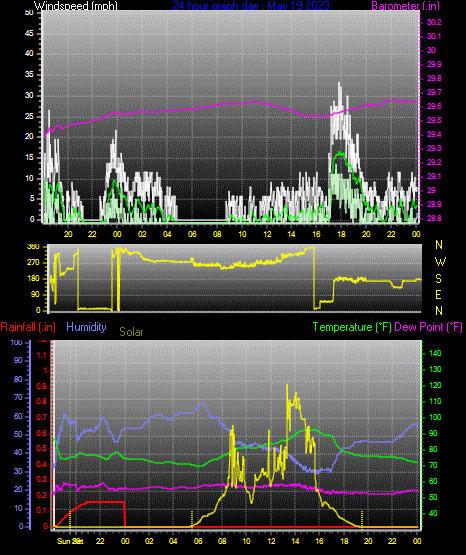The height and width of the screenshot is (555, 466).
Task: Click the red 'Rainfall (.in)' legend label
Action: click(28, 327)
